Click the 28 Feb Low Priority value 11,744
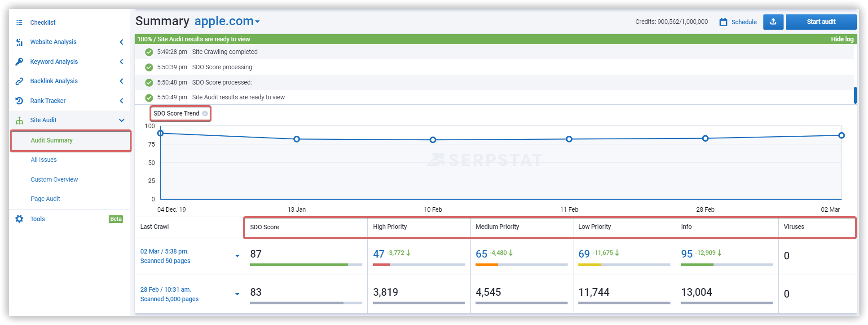Image resolution: width=868 pixels, height=325 pixels. 594,292
